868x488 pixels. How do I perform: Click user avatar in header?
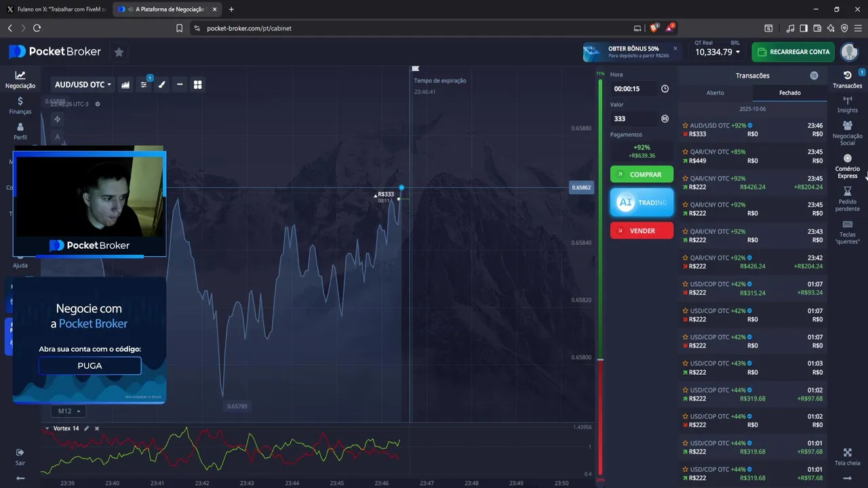850,52
